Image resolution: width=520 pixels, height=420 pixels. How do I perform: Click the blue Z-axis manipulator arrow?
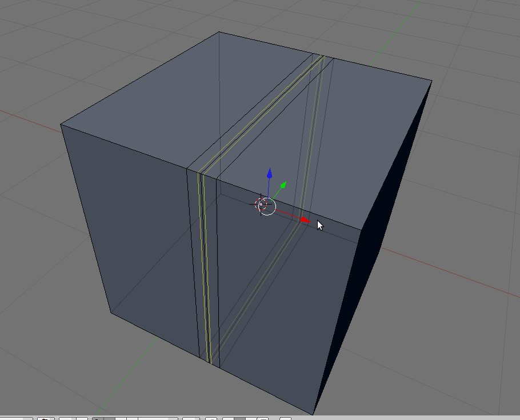270,174
